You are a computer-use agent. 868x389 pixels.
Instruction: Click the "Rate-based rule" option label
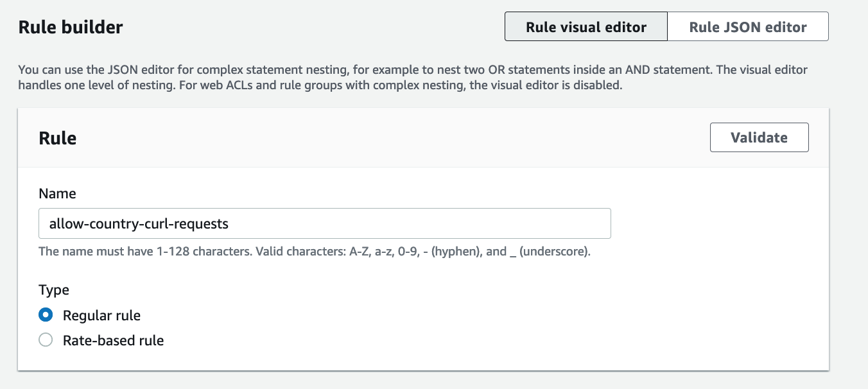click(x=113, y=340)
